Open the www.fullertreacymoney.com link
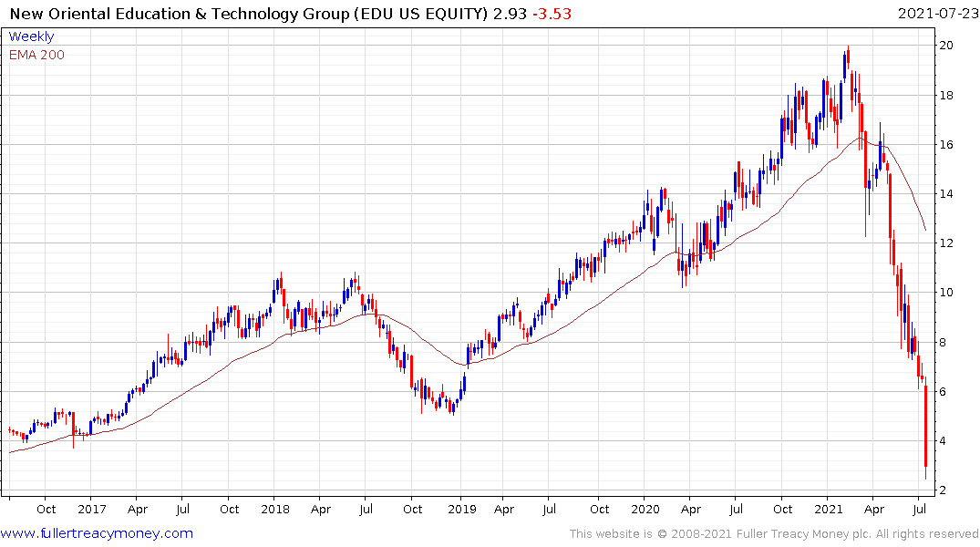The height and width of the screenshot is (547, 980). 97,533
